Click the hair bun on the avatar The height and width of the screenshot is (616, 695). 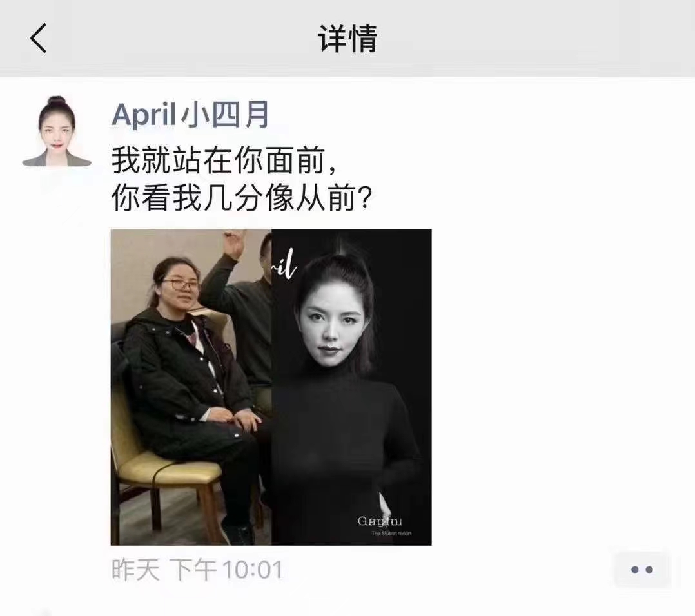[57, 101]
